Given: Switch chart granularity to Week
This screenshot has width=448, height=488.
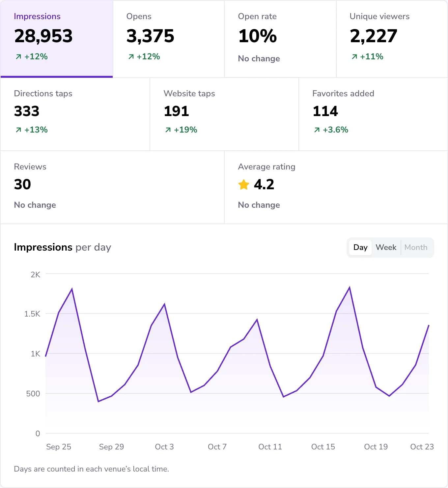Looking at the screenshot, I should point(386,248).
